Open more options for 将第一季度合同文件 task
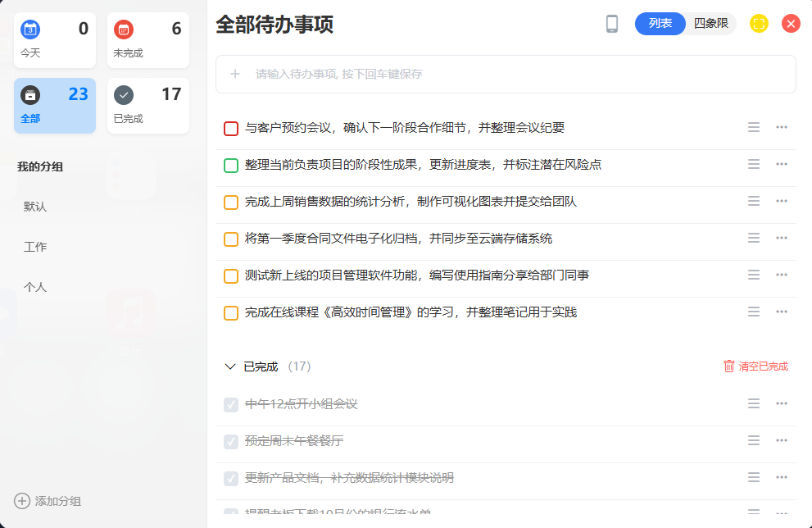Image resolution: width=812 pixels, height=528 pixels. [x=782, y=238]
